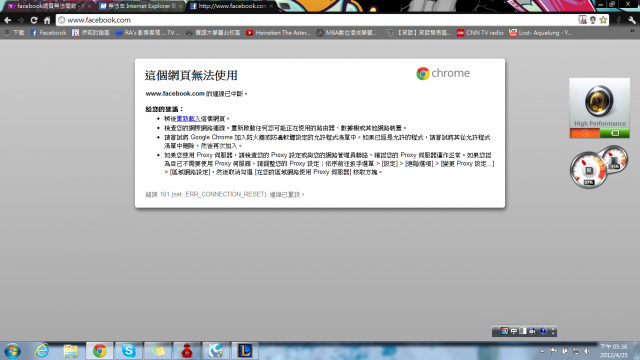Open language bar options arrow

[x=553, y=331]
